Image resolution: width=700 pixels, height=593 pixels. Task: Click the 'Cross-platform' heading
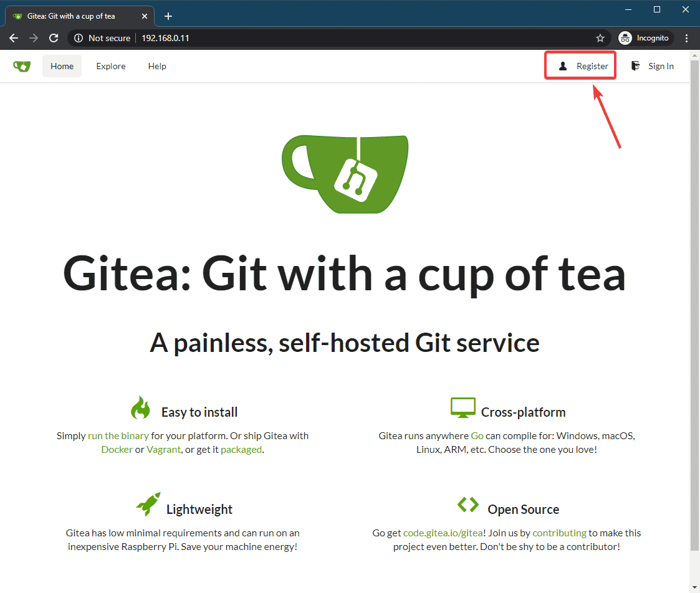[523, 412]
